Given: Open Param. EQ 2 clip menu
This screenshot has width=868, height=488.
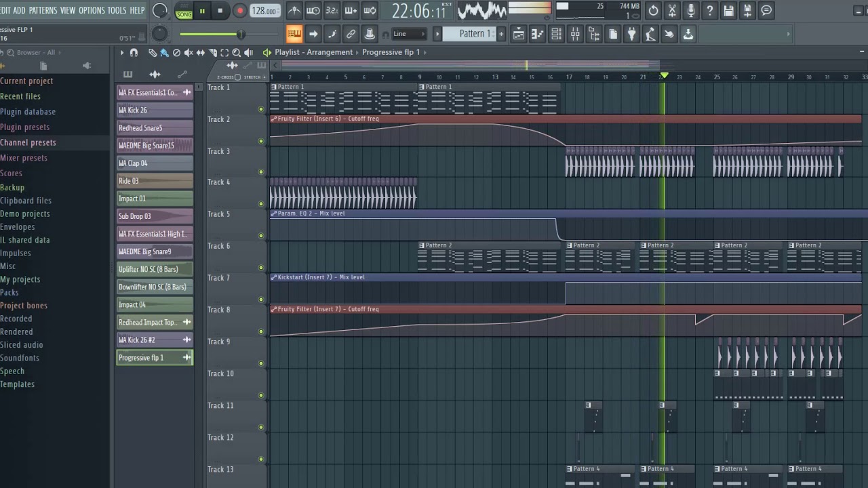Looking at the screenshot, I should [x=273, y=213].
